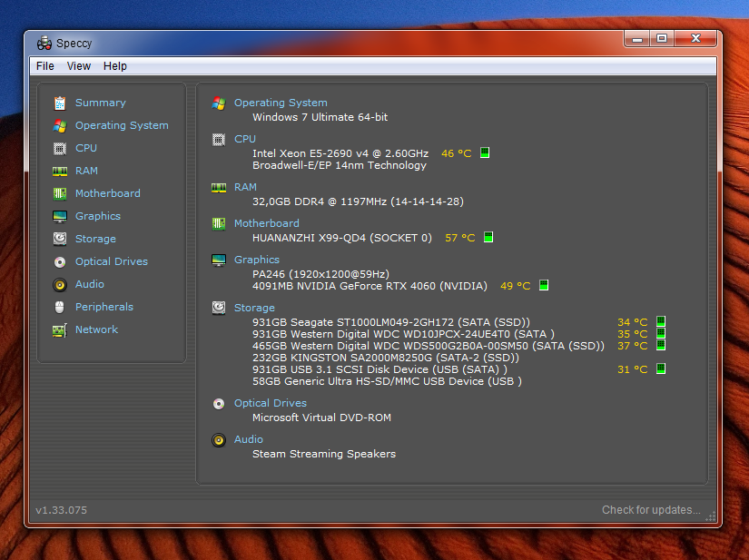Click the board icon beside Motherboard heading

(x=219, y=223)
